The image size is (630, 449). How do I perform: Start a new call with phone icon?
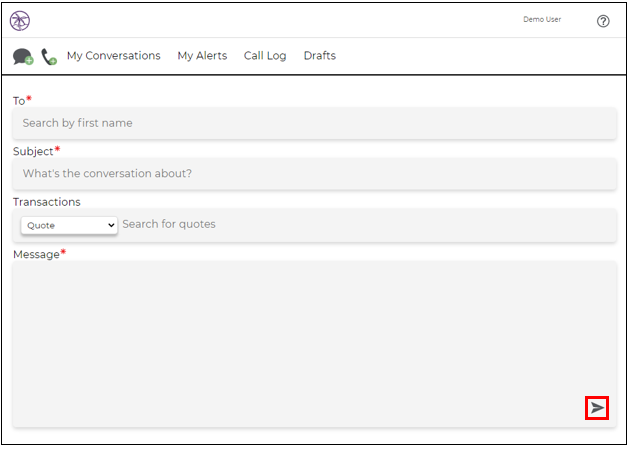pyautogui.click(x=49, y=57)
